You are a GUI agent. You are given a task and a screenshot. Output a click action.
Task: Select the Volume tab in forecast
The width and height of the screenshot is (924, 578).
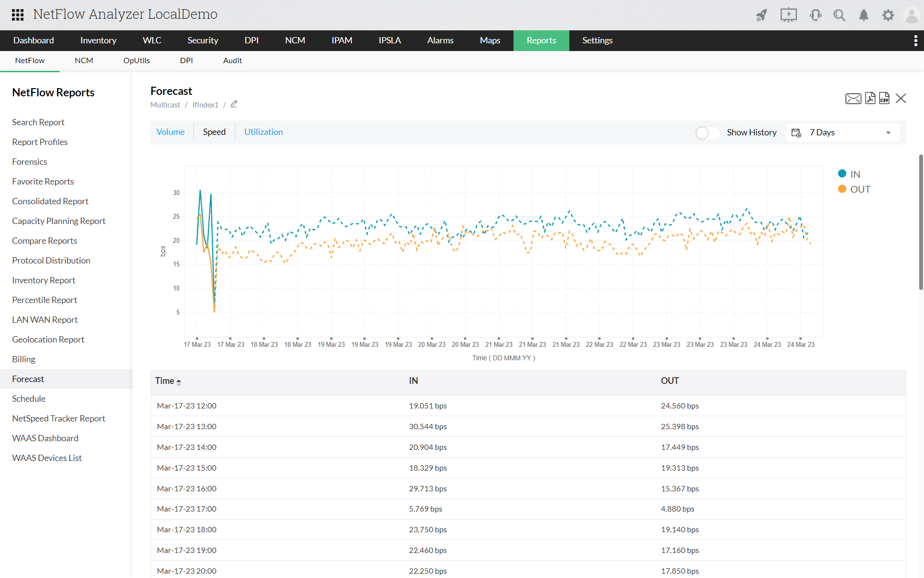click(x=170, y=132)
